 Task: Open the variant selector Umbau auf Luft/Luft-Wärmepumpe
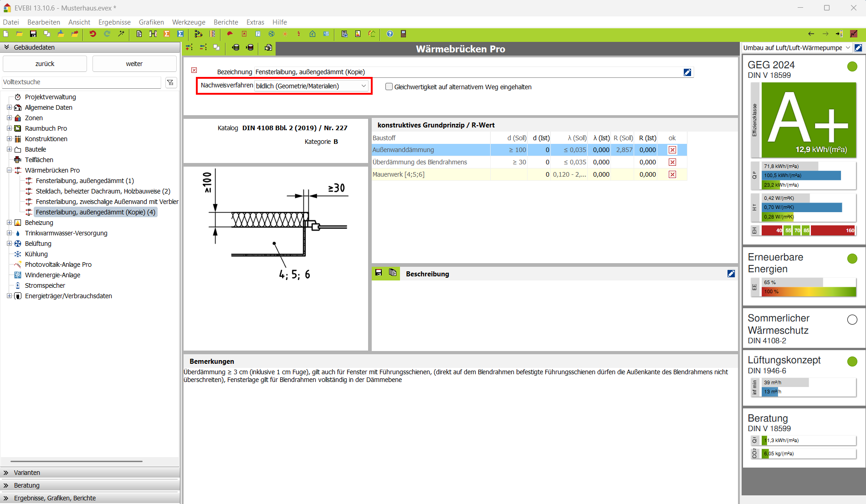click(x=796, y=48)
